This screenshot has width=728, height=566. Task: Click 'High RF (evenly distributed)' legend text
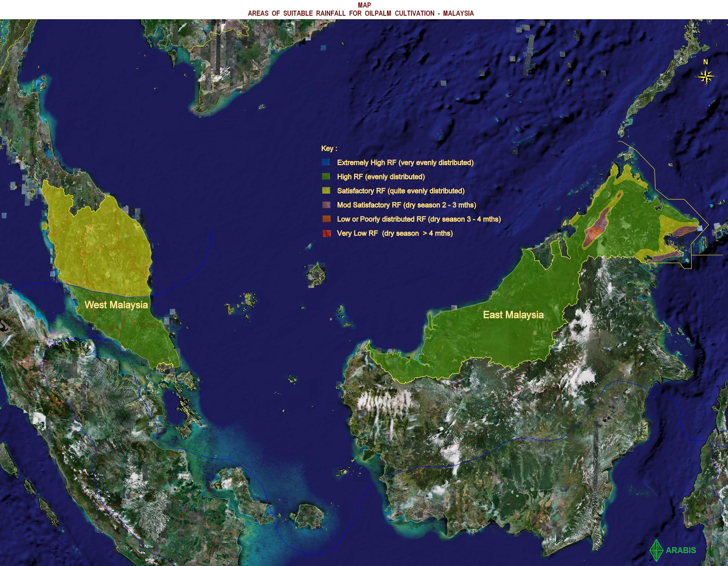click(381, 177)
